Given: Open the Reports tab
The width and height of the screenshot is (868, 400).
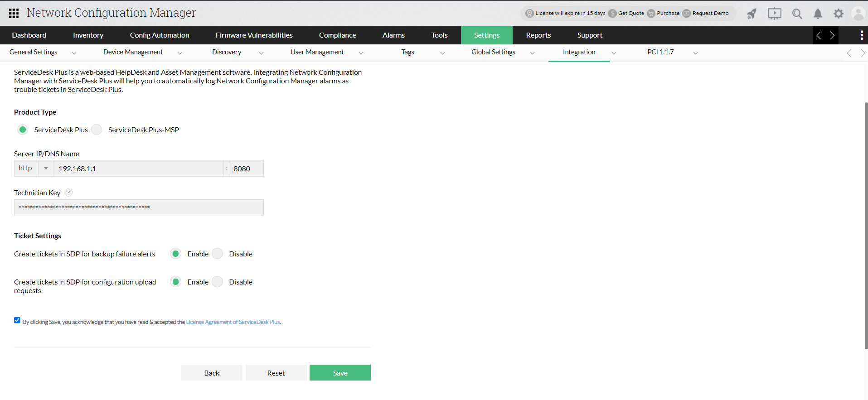Looking at the screenshot, I should pyautogui.click(x=538, y=35).
